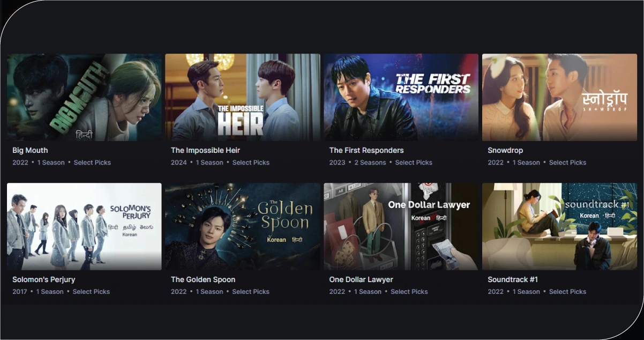Screen dimensions: 644x340
Task: Open The Golden Spoon title link
Action: click(203, 279)
